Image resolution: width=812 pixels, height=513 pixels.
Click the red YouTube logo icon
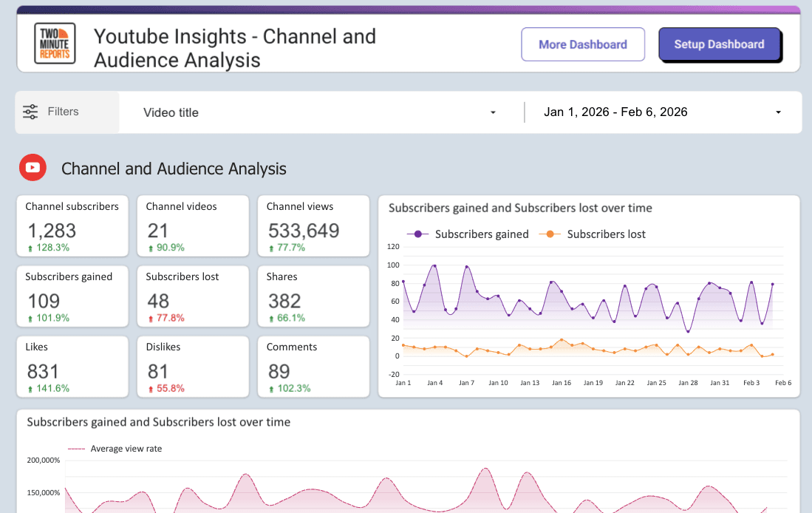tap(33, 167)
